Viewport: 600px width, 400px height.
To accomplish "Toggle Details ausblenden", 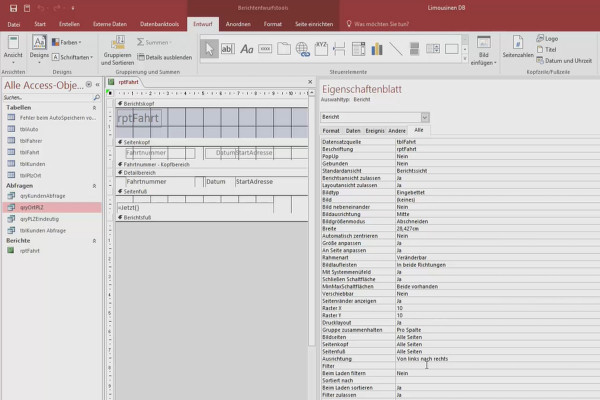I will (x=165, y=57).
